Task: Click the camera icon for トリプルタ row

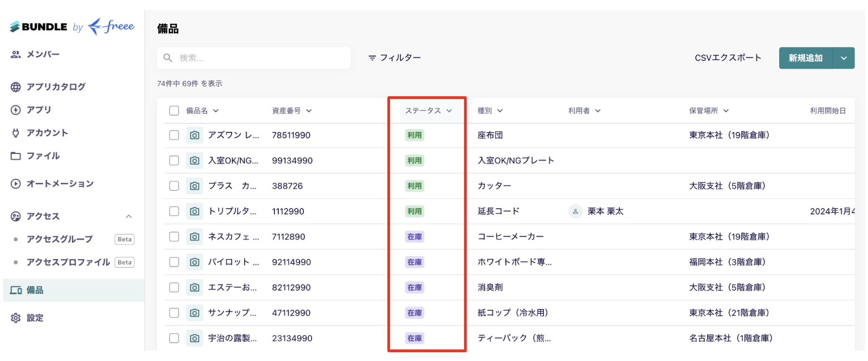Action: (x=195, y=211)
